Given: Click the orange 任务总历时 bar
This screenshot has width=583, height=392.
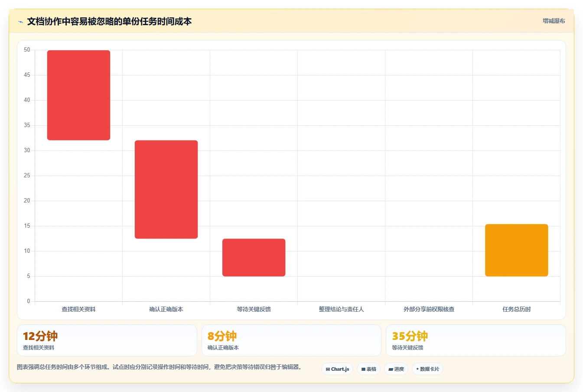Looking at the screenshot, I should pyautogui.click(x=516, y=250).
